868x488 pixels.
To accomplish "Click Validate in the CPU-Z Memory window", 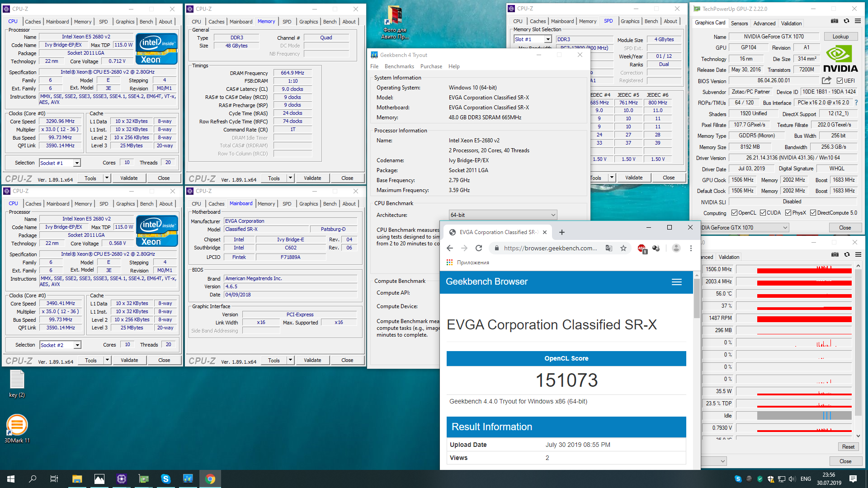I will point(312,178).
